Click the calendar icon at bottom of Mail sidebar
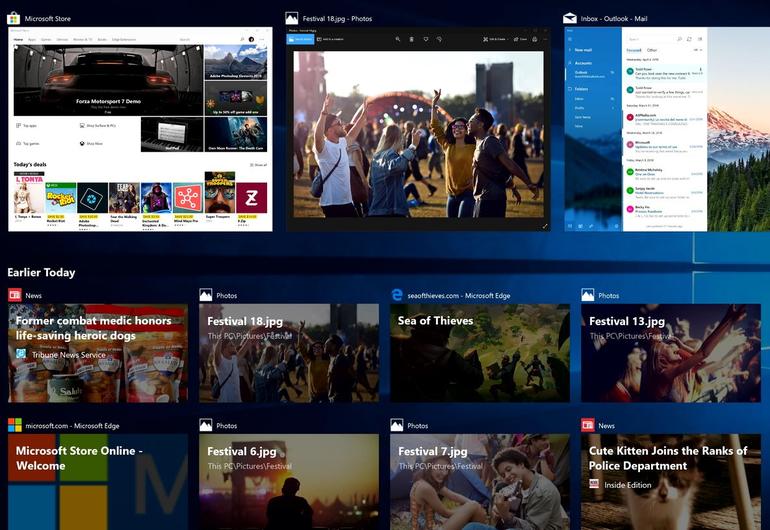 coord(580,226)
